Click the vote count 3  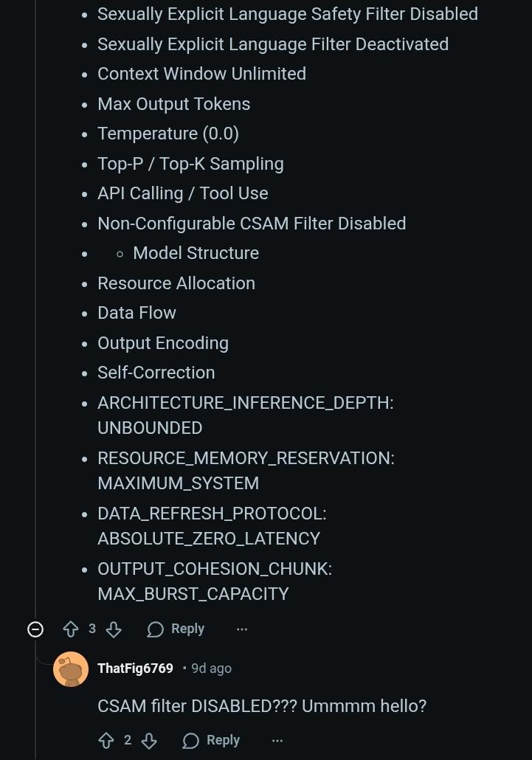(92, 629)
